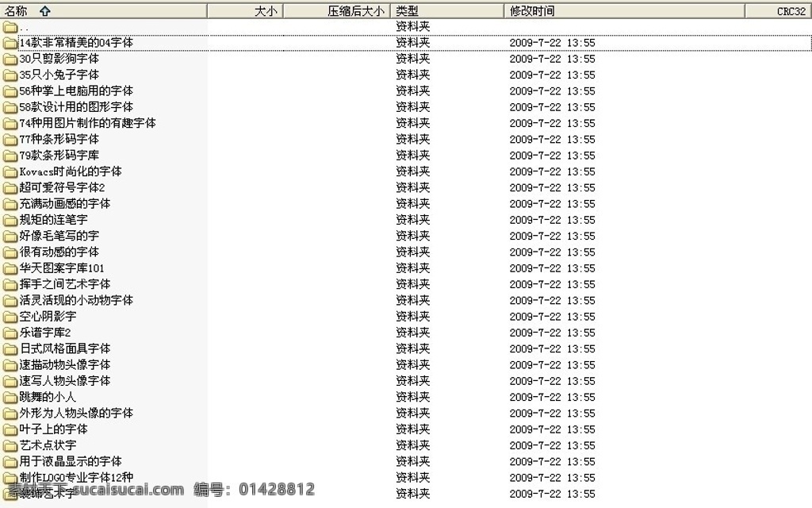Viewport: 812px width, 508px height.
Task: Click 资料夹 type in the 规矩的连笔字 row
Action: click(x=412, y=219)
